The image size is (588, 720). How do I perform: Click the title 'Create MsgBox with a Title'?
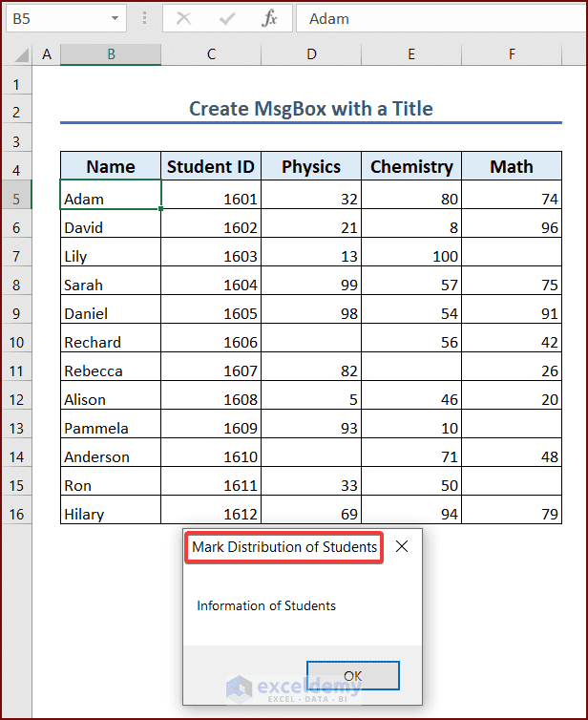tap(311, 109)
